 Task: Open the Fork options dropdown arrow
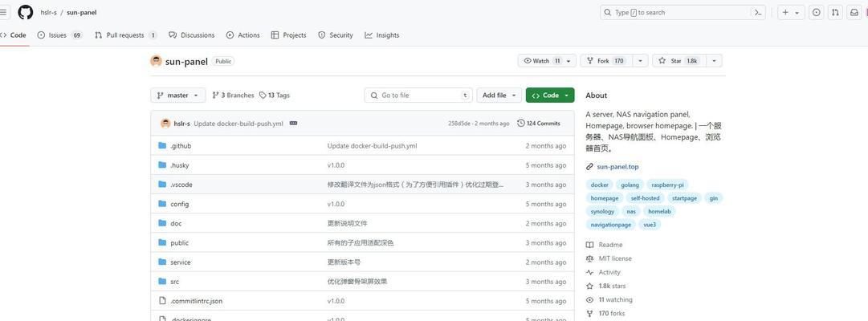(x=640, y=61)
